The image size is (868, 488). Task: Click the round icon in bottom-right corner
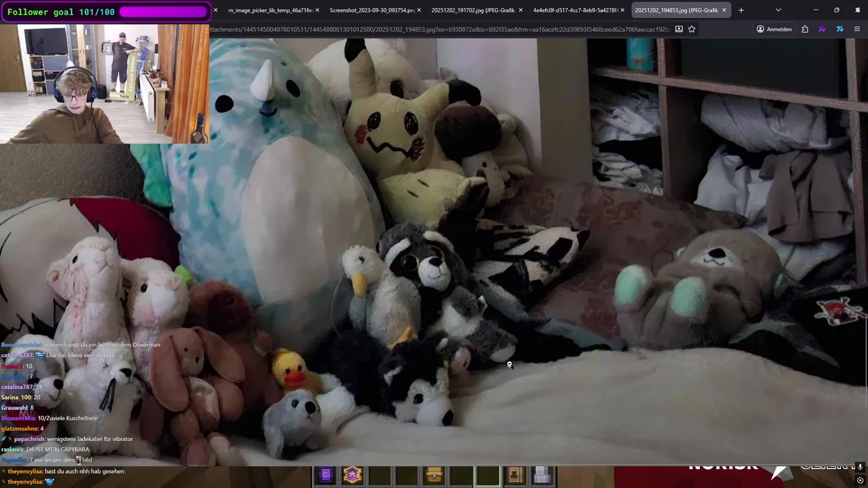click(860, 481)
